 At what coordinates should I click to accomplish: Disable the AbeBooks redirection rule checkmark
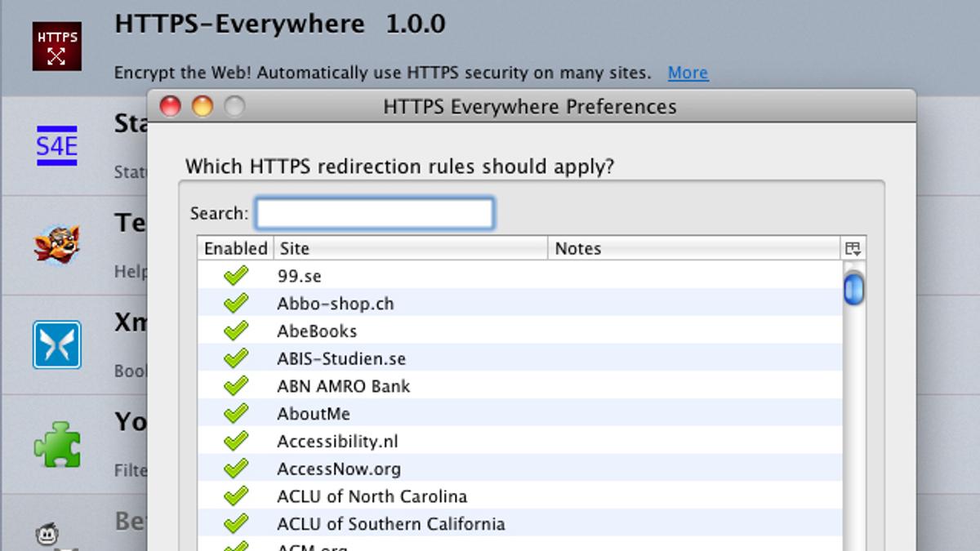pyautogui.click(x=235, y=331)
